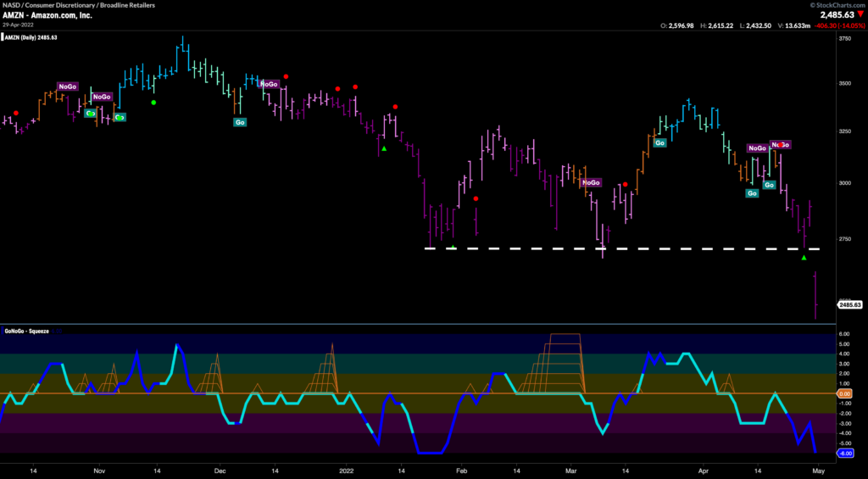Screen dimensions: 868x479
Task: Click the 6.00 oscillator axis label
Action: coord(844,334)
